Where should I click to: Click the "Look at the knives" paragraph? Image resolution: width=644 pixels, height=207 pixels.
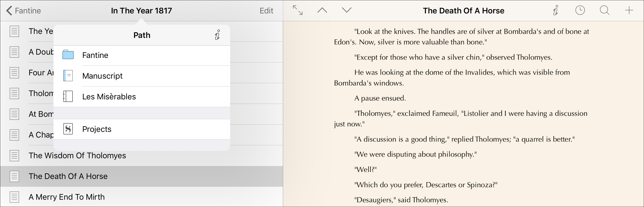461,37
